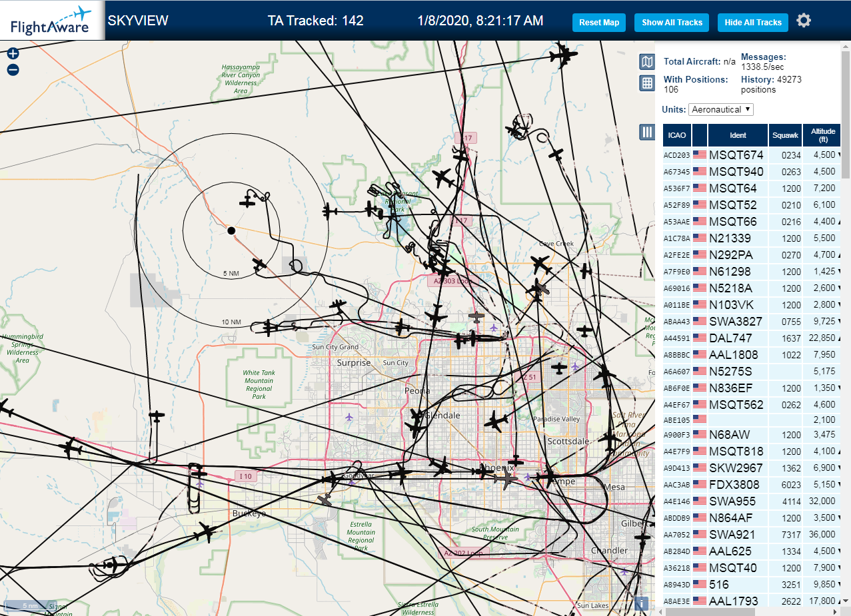This screenshot has height=616, width=851.
Task: Select the SWA3827 aircraft row
Action: point(752,321)
